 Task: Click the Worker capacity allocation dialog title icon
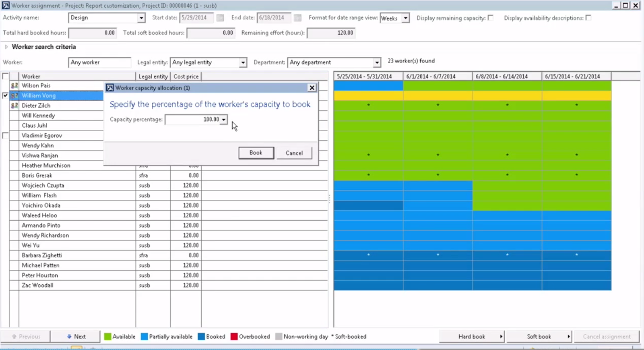[x=109, y=88]
